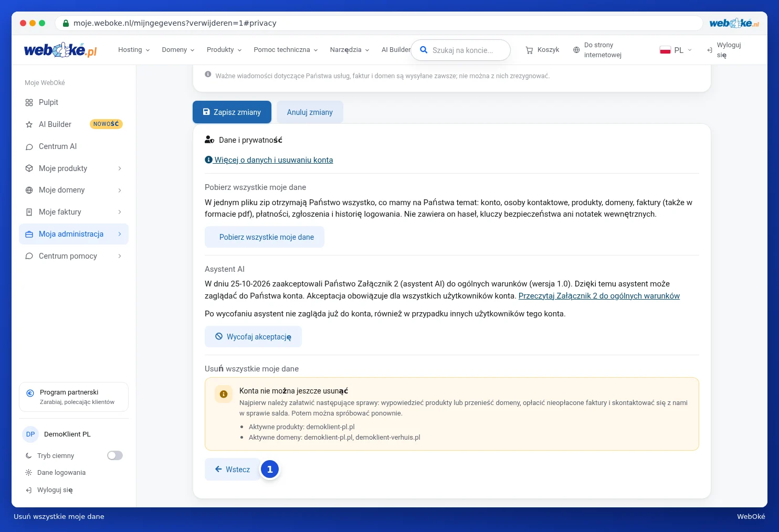The width and height of the screenshot is (779, 532).
Task: Click the globe icon beside Do strony internetowej
Action: tap(576, 50)
